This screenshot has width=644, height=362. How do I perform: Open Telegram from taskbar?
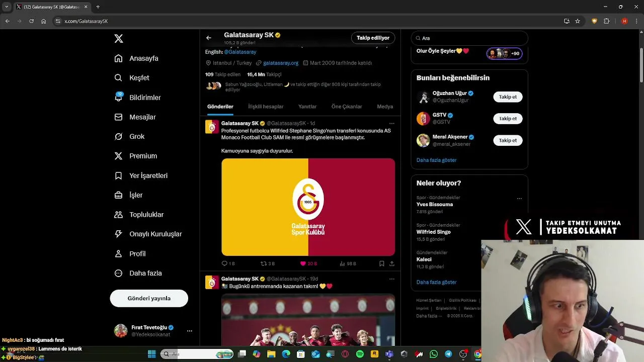tap(448, 354)
